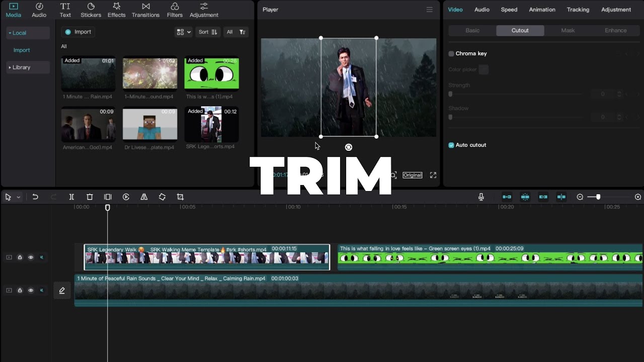Select the Split tool in the timeline toolbar
This screenshot has width=644, height=362.
point(71,197)
